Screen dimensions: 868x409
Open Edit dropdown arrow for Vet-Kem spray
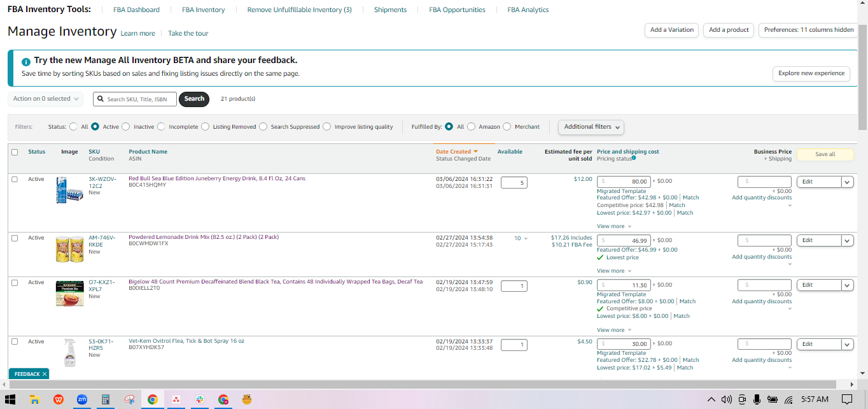pos(847,344)
